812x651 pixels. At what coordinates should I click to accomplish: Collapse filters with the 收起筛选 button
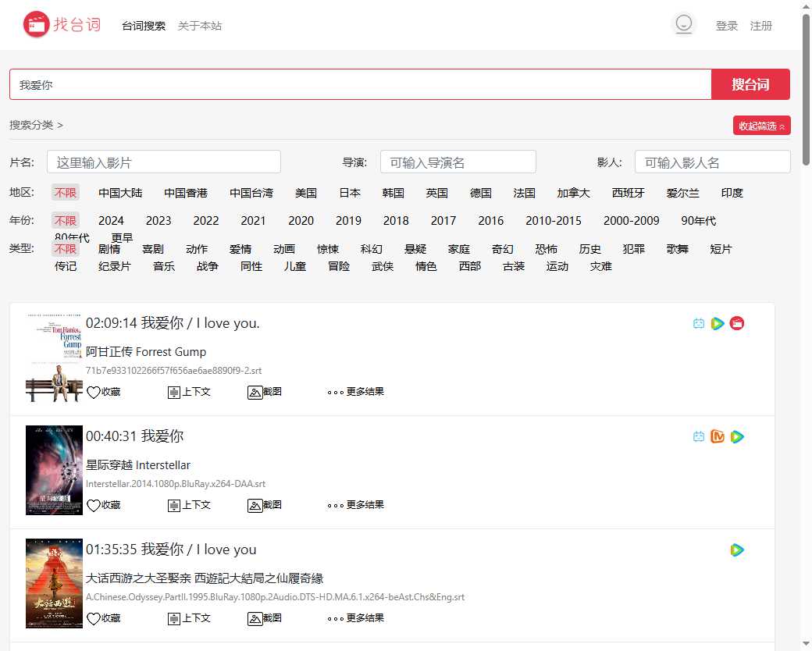pyautogui.click(x=761, y=125)
